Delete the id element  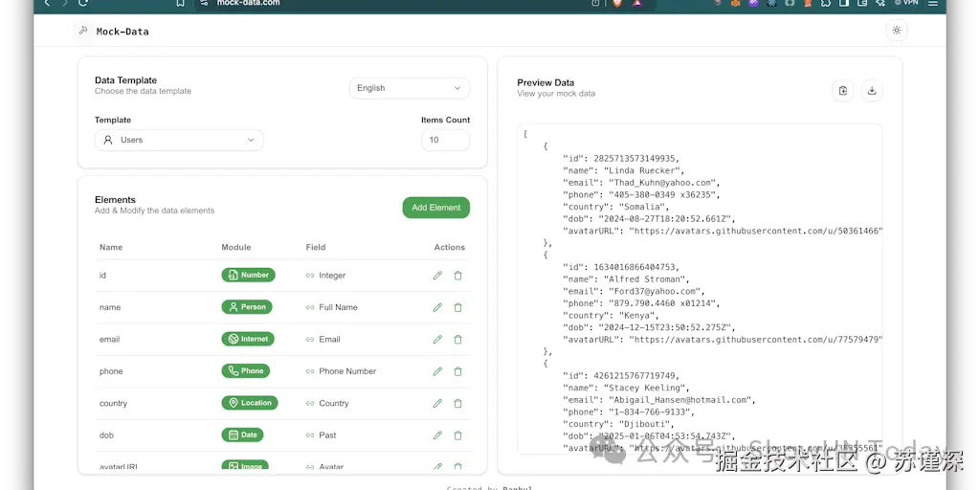458,276
